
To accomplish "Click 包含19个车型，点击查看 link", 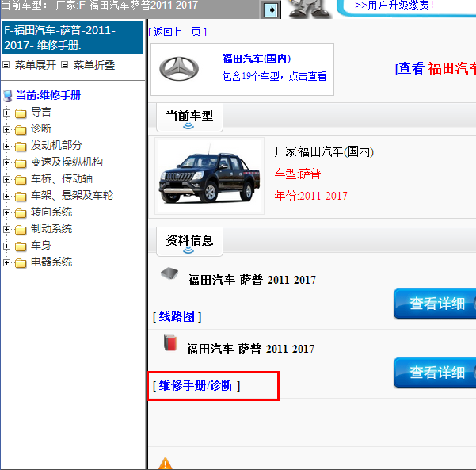I will click(274, 76).
